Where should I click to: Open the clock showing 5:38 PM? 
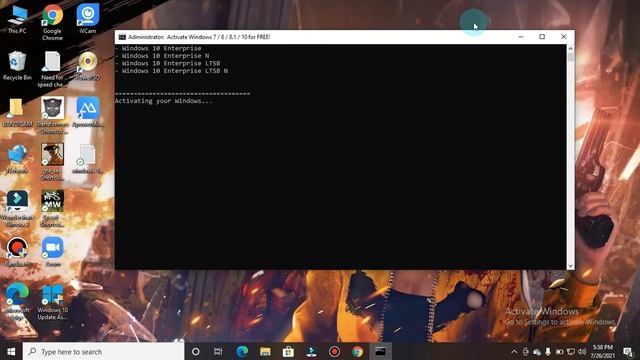[602, 351]
